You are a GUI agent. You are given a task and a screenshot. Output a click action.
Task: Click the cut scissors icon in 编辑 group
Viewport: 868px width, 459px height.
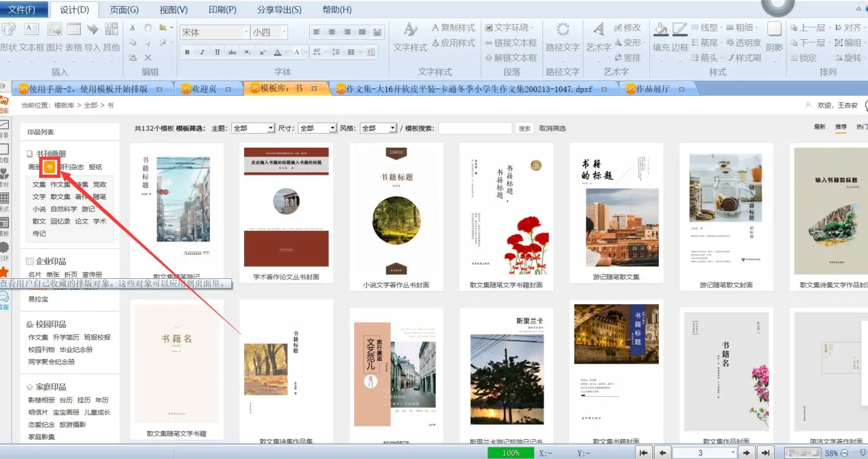(133, 28)
